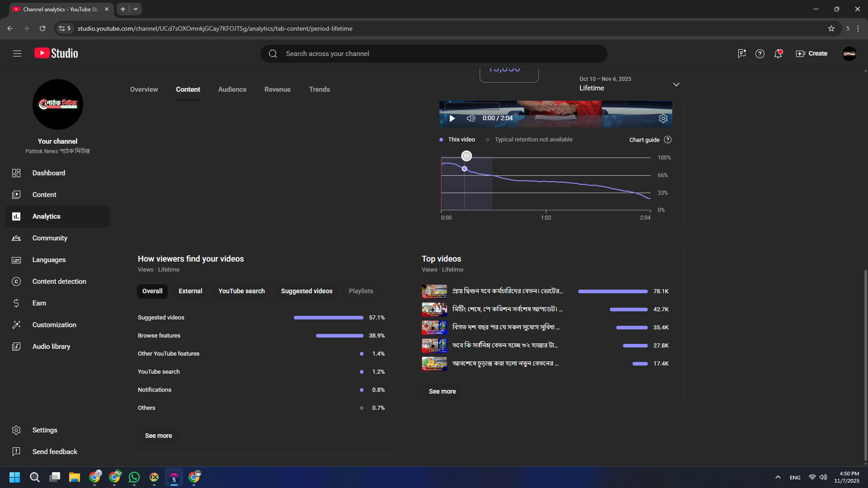Open the top video with 17.4K views
Screen dimensions: 868x488
545,364
